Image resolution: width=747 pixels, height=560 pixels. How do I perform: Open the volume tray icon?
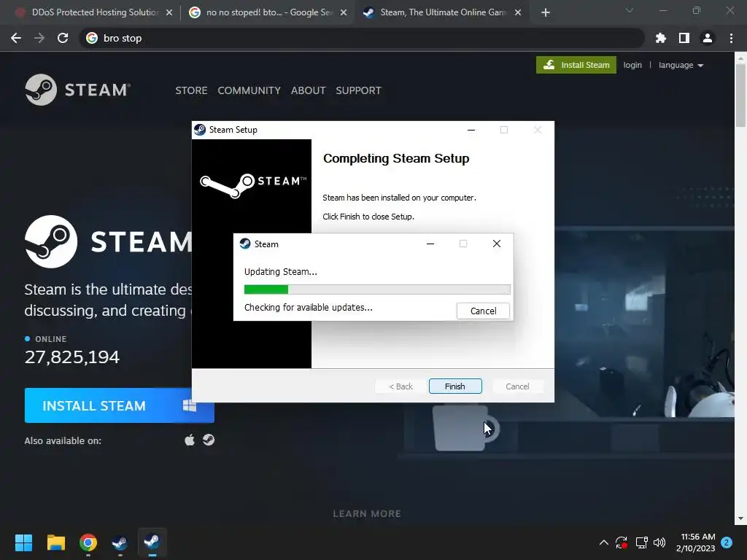pyautogui.click(x=659, y=542)
